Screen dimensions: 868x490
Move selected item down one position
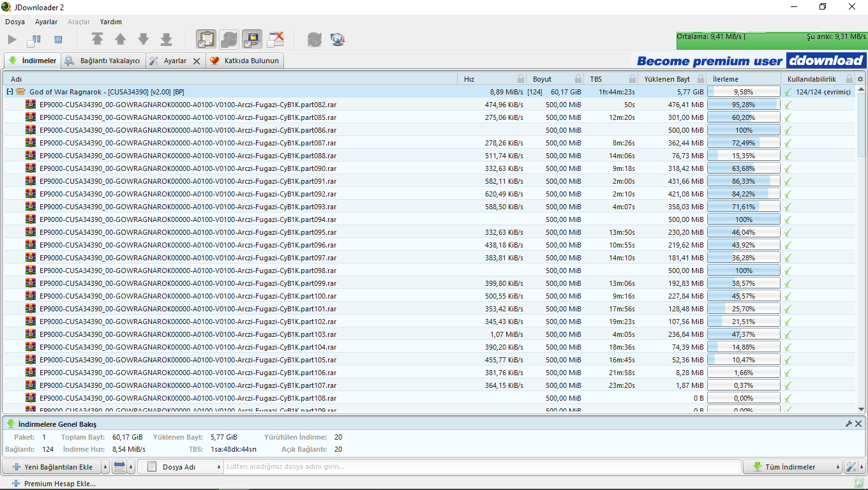pyautogui.click(x=143, y=40)
